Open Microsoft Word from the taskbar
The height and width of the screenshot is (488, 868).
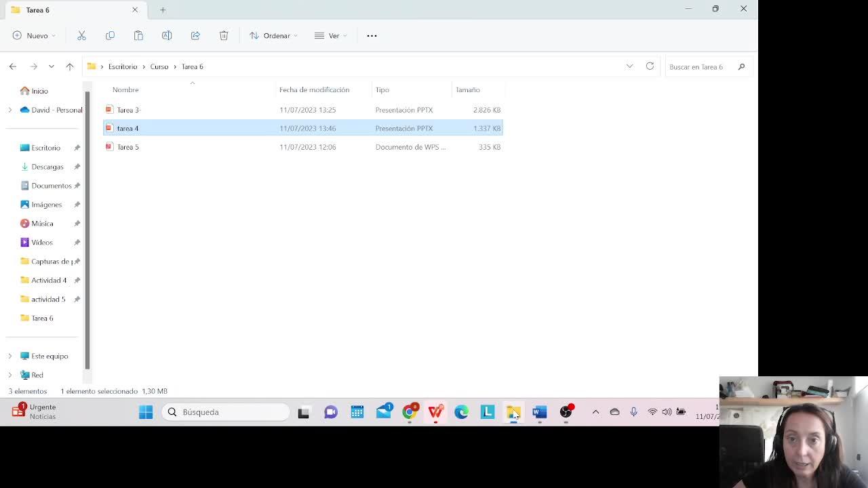pyautogui.click(x=539, y=412)
